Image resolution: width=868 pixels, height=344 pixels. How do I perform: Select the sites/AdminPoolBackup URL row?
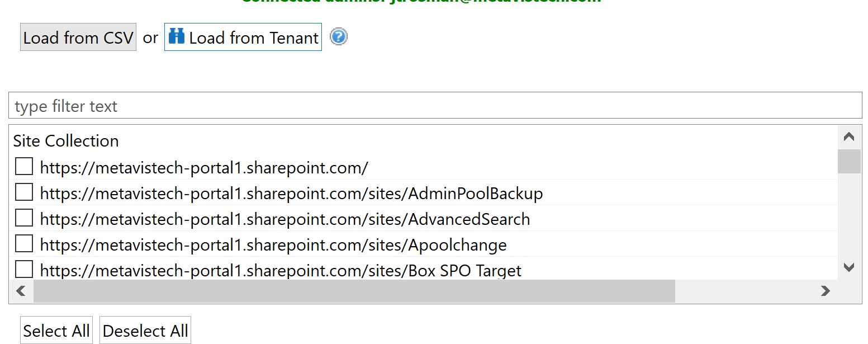[291, 194]
